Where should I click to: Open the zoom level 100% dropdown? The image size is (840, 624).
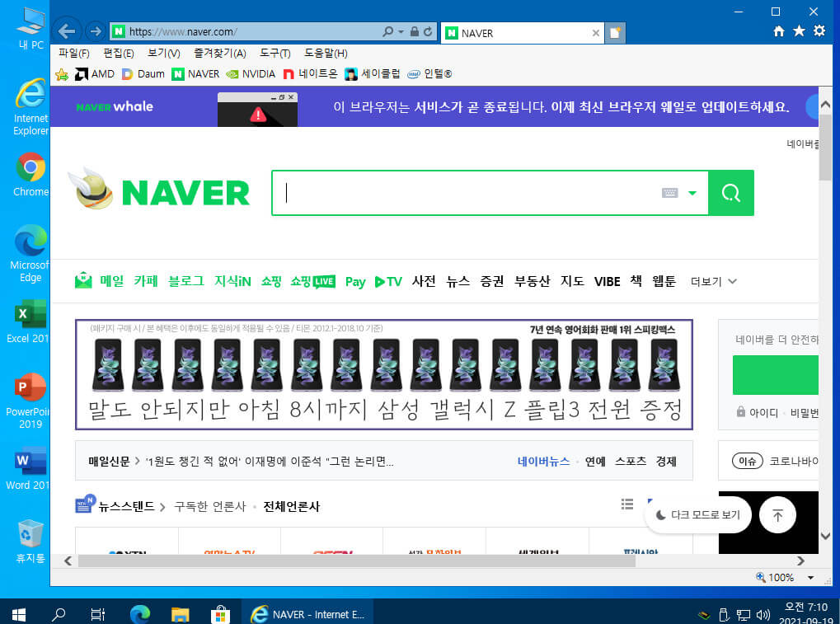(x=810, y=577)
